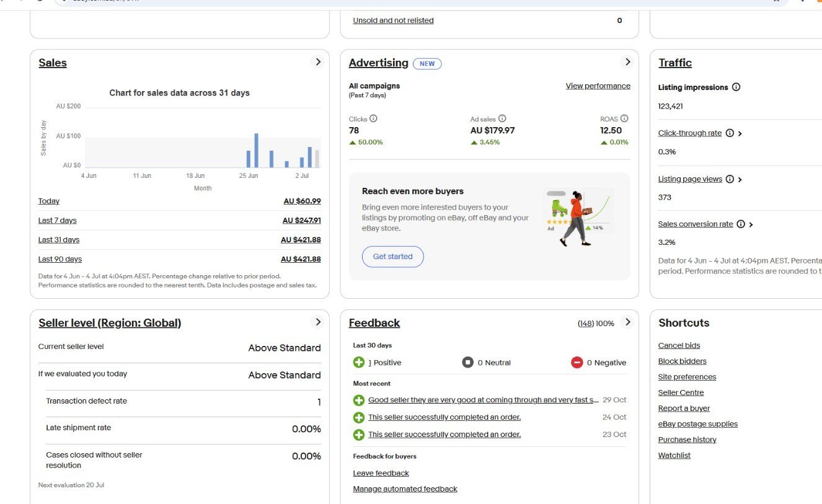Open Feedback panel chevron arrow

(627, 322)
